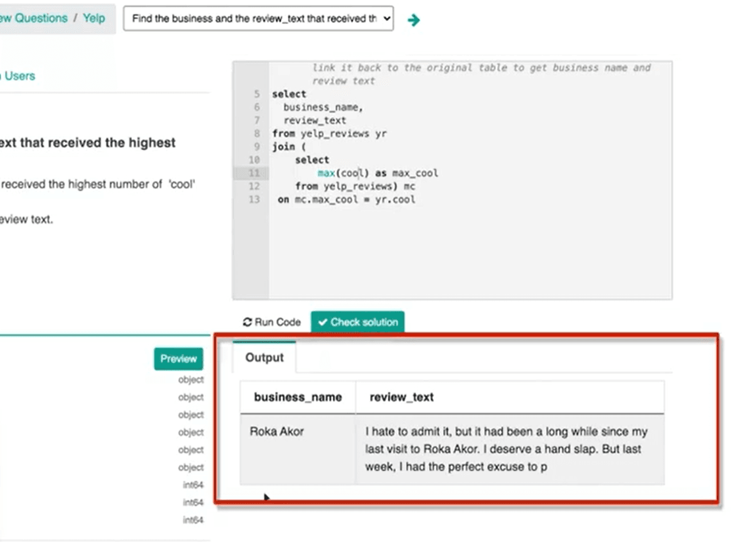This screenshot has width=756, height=542.
Task: Select the business_name column header
Action: 297,397
